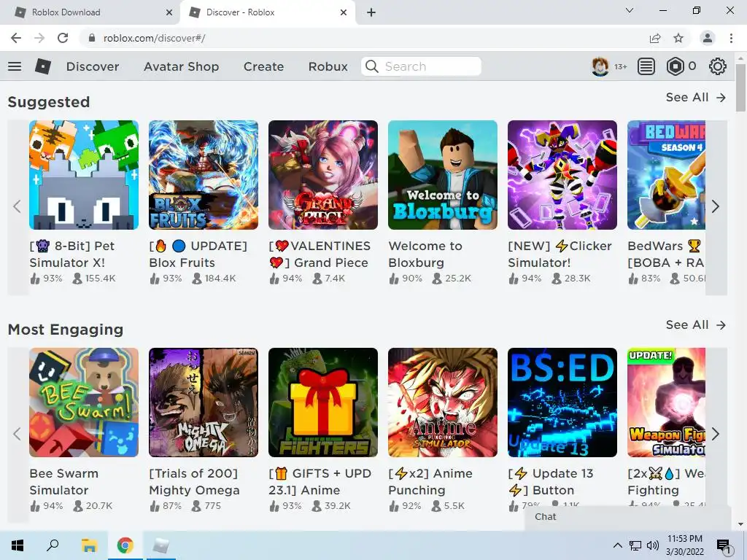Open Weapon Fighting Simulator thumbnail
The width and height of the screenshot is (747, 560).
coord(666,402)
